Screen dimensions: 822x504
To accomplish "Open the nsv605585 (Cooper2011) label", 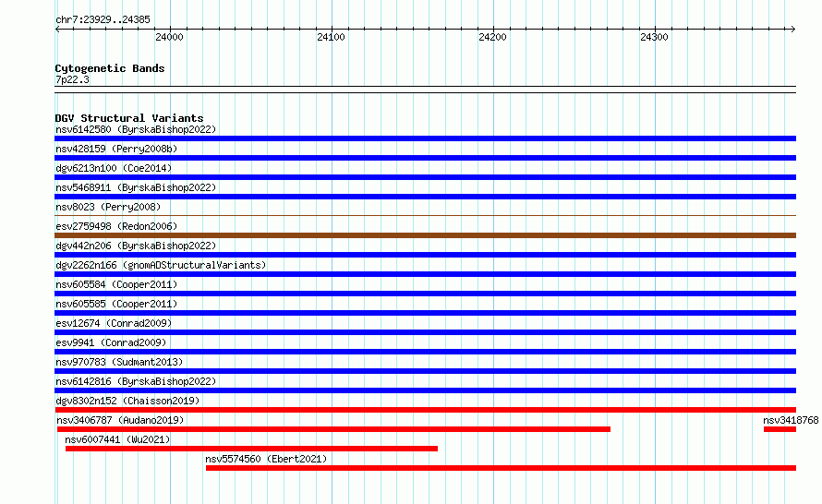I will [x=116, y=304].
